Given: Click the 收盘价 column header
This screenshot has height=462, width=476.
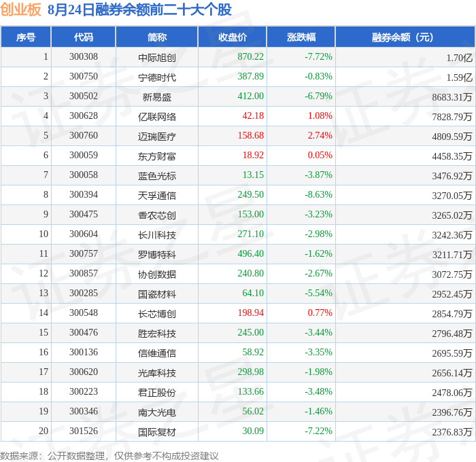Looking at the screenshot, I should [233, 37].
